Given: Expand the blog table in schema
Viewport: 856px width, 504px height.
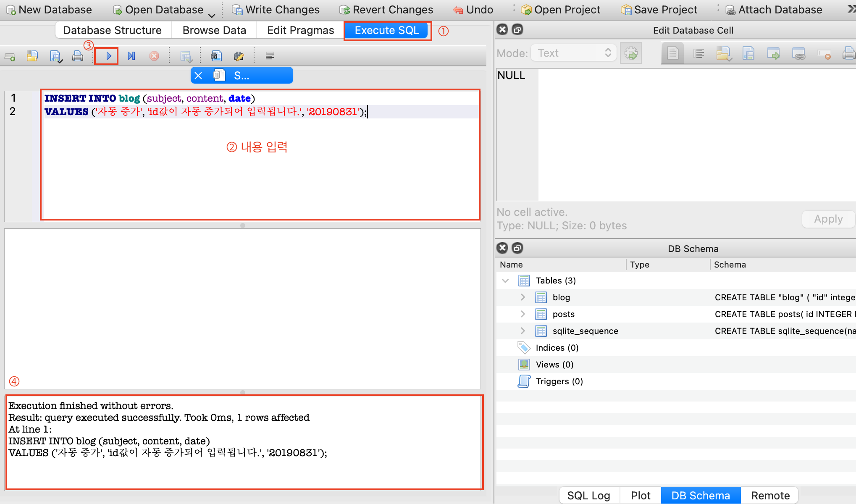Looking at the screenshot, I should pos(523,297).
